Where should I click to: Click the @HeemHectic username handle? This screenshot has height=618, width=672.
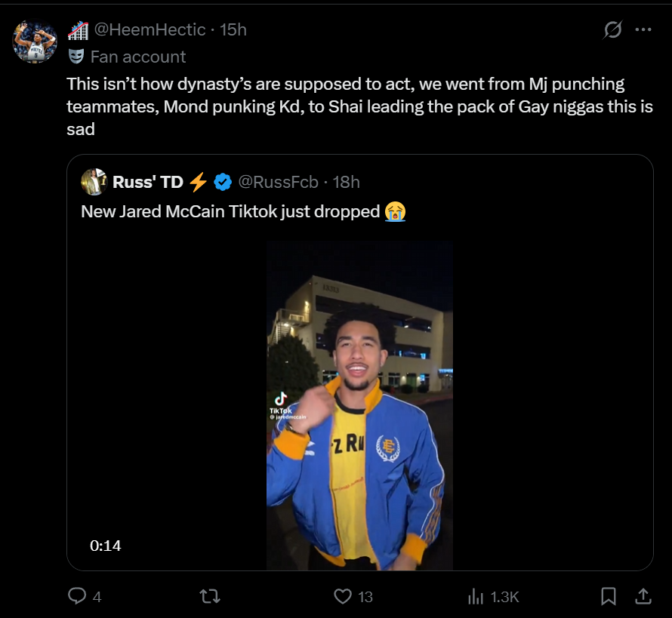150,29
